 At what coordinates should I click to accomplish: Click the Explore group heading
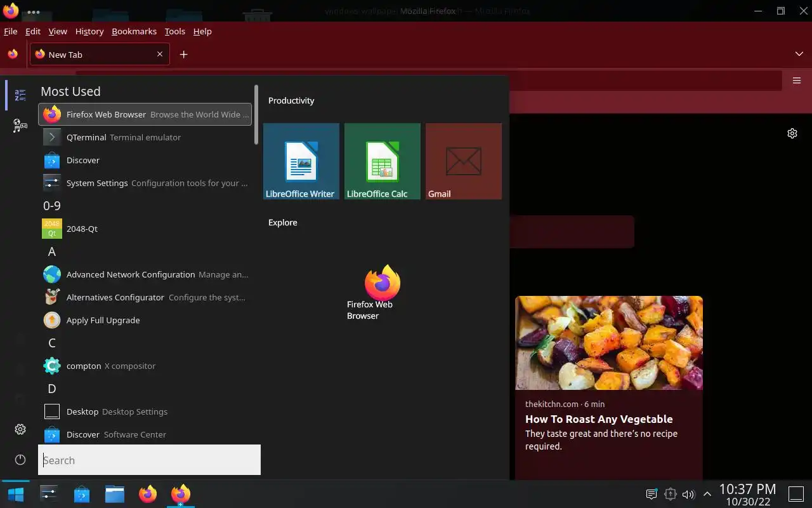pyautogui.click(x=283, y=222)
